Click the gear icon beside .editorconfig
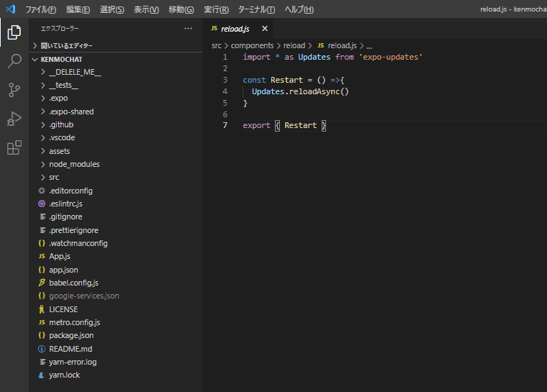Screen dimensions: 547x392 (42, 191)
